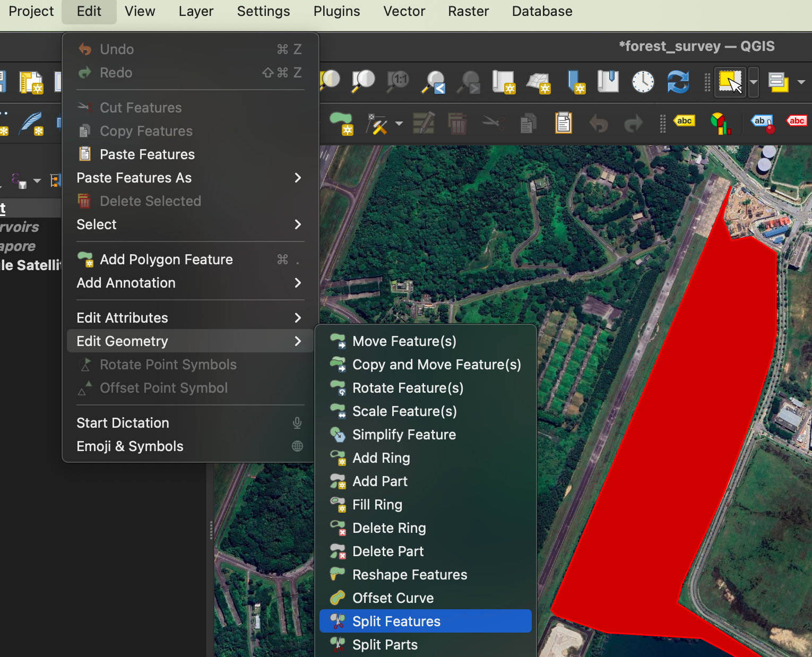812x657 pixels.
Task: Click the New 3D Map View icon
Action: point(539,82)
